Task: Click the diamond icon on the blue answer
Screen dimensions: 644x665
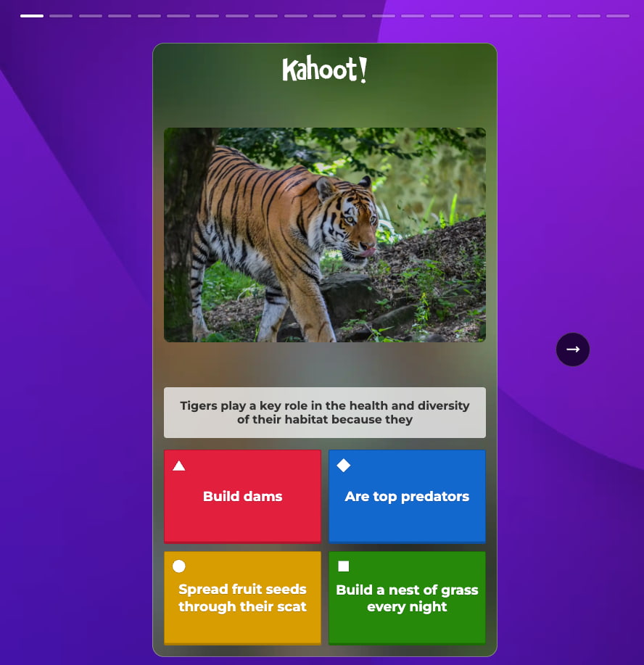Action: (343, 466)
